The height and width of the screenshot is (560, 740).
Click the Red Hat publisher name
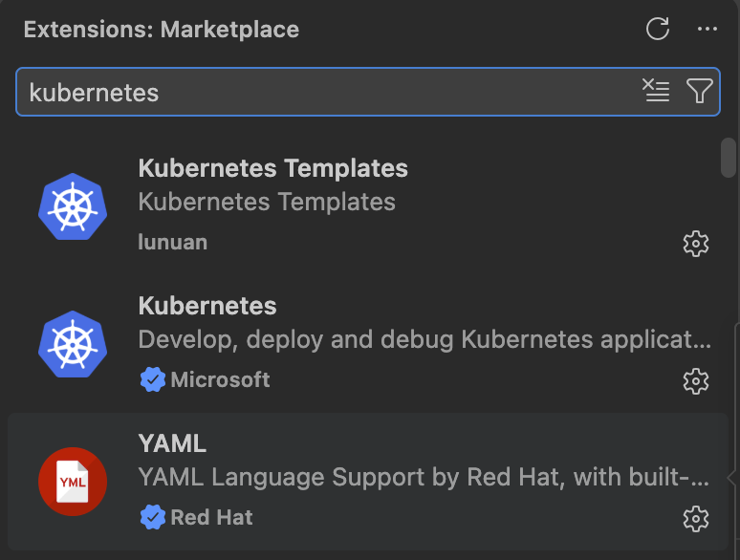click(211, 518)
